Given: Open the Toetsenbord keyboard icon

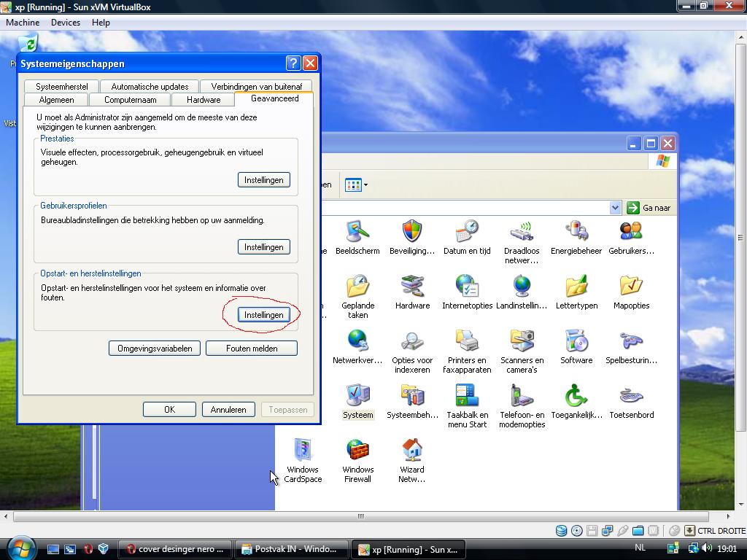Looking at the screenshot, I should pos(631,397).
